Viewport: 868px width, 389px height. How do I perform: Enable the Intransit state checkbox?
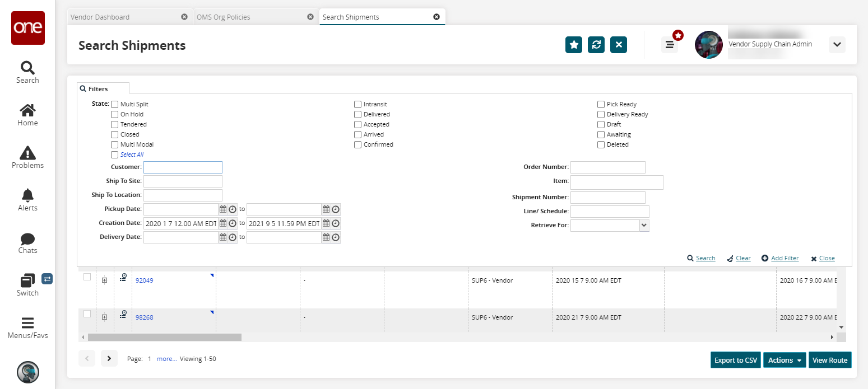(x=358, y=105)
